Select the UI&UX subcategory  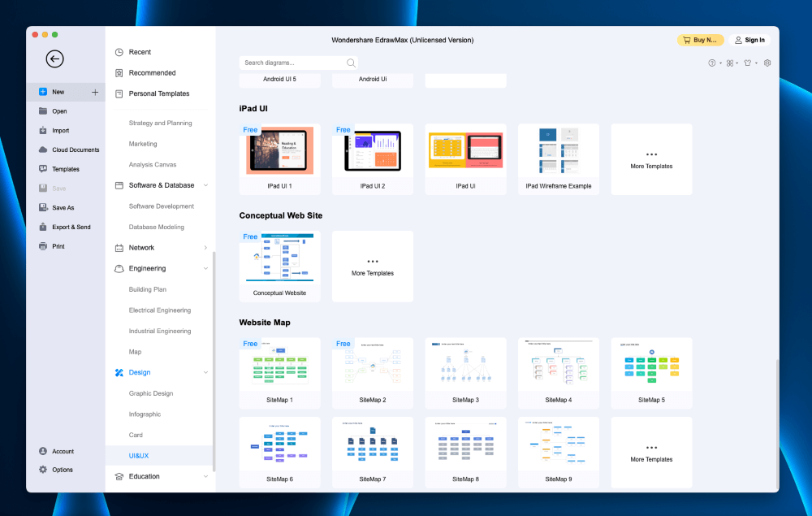click(x=139, y=456)
